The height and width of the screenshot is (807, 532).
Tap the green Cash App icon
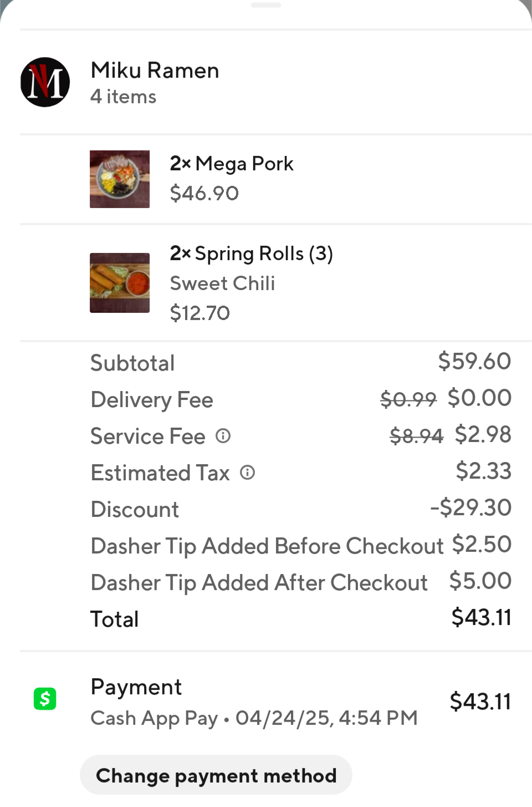click(x=45, y=699)
